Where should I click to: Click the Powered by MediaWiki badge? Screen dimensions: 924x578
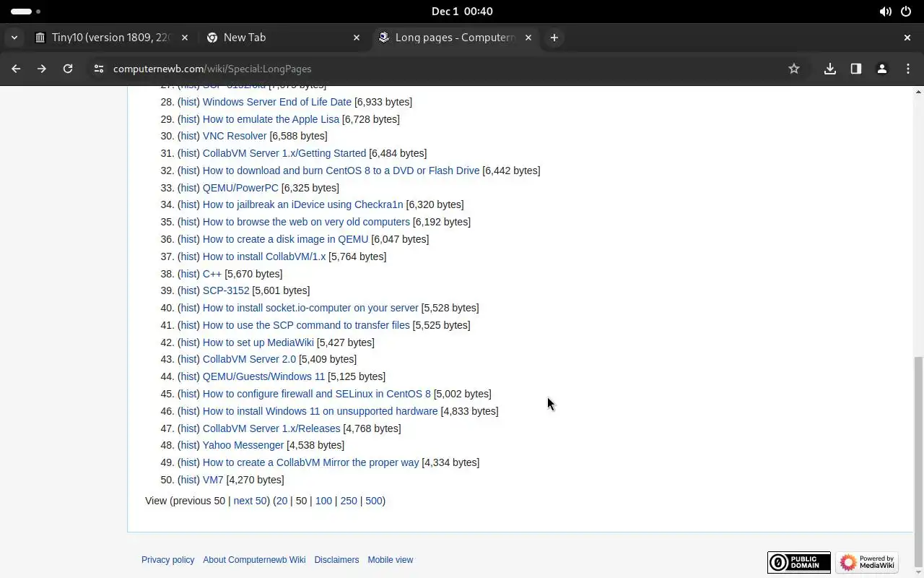[867, 562]
